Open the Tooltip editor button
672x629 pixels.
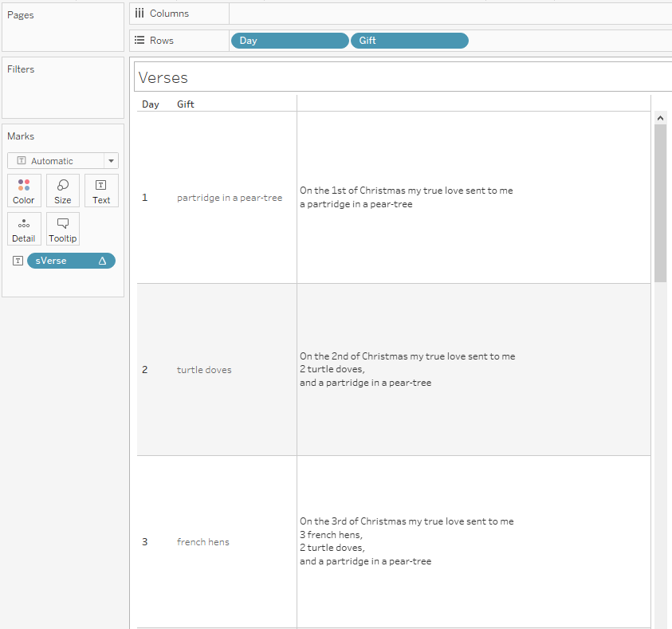63,229
